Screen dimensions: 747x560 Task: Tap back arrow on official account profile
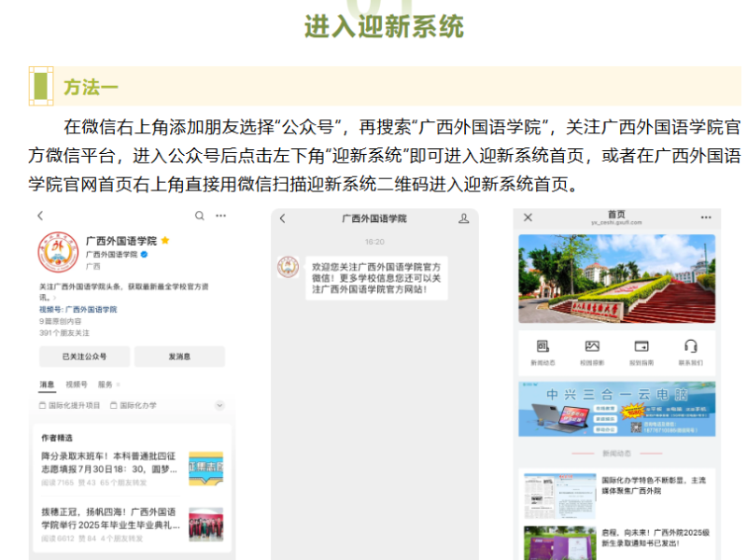coord(40,216)
